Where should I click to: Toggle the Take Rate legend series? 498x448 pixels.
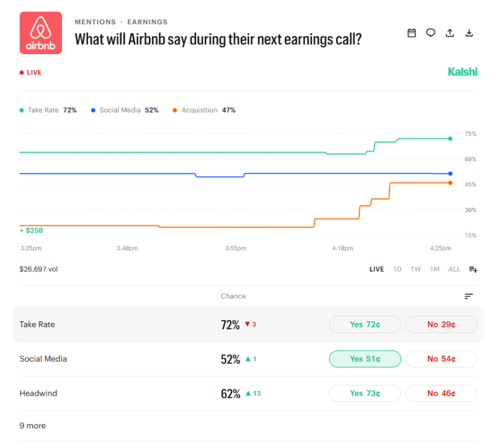[x=48, y=110]
